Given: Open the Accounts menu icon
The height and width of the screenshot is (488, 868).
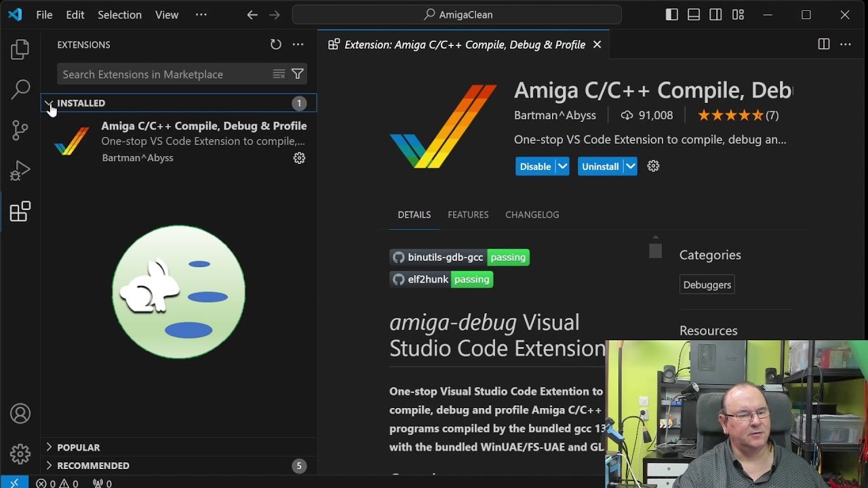Looking at the screenshot, I should (20, 413).
